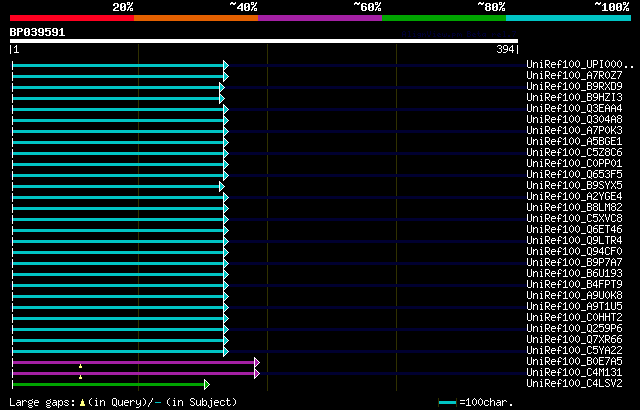Select the UniRef100_B8LM82 label

click(574, 208)
